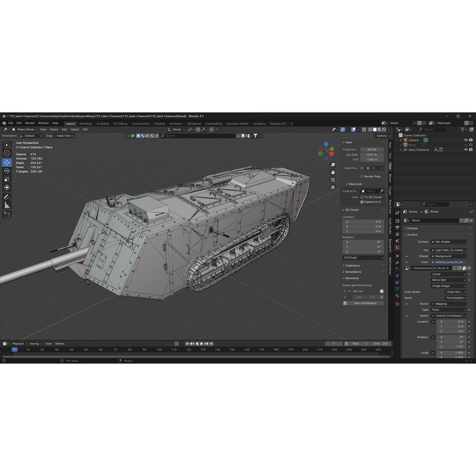This screenshot has height=476, width=476.
Task: Open the Render menu in the top bar
Action: (30, 123)
